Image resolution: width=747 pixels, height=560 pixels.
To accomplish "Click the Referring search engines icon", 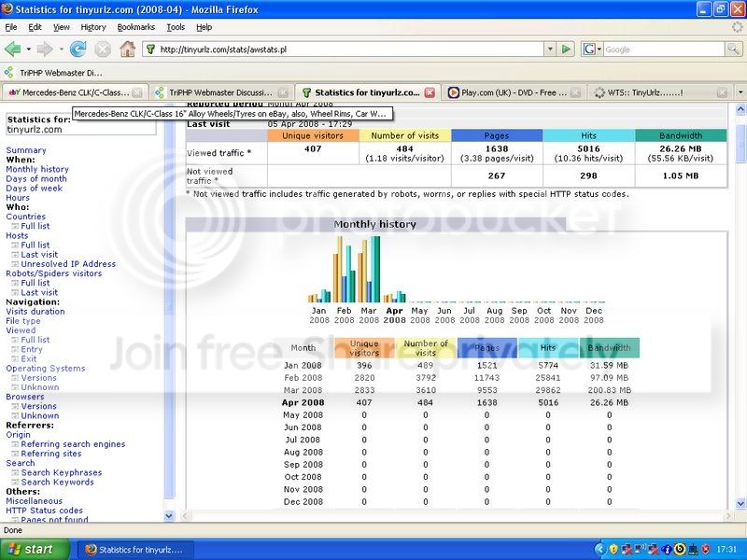I will pos(15,444).
